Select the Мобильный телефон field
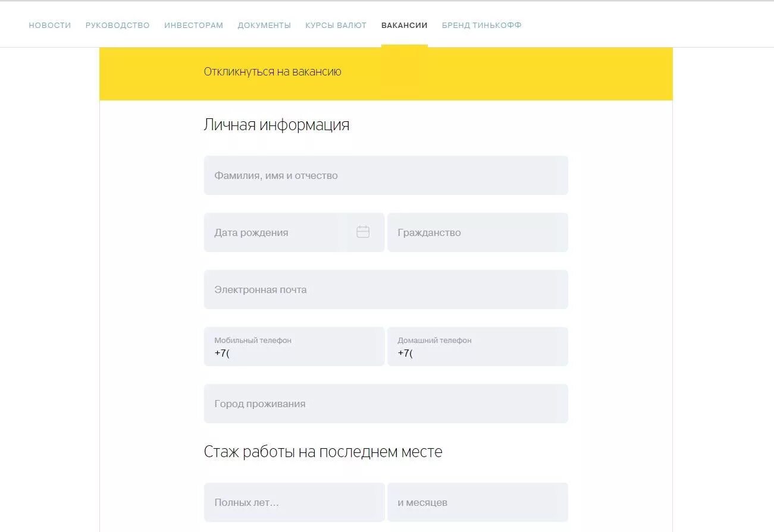Viewport: 774px width, 532px height. (x=294, y=347)
